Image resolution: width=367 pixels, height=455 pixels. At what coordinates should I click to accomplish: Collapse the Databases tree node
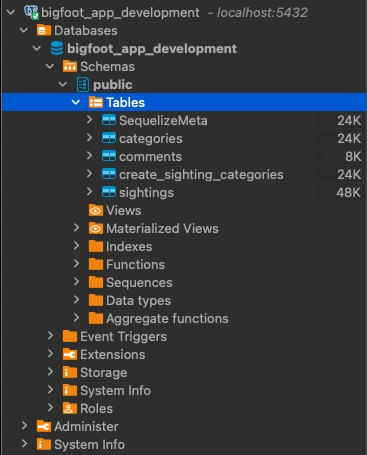point(24,30)
